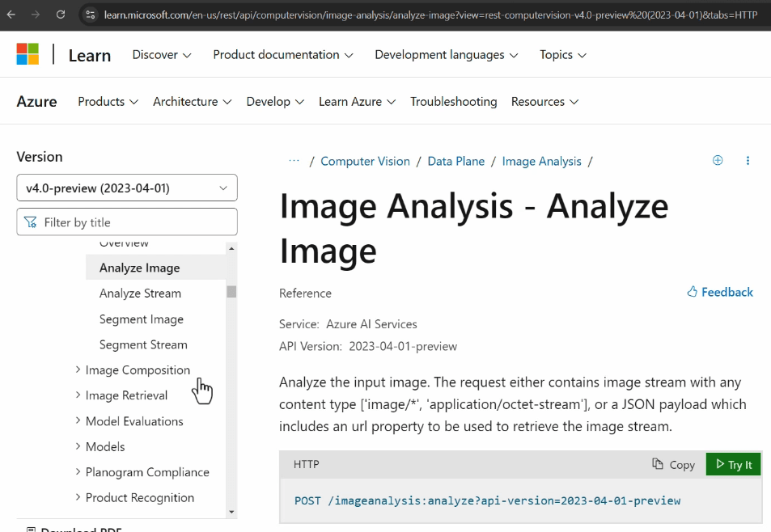
Task: Click the Troubleshooting menu item
Action: click(x=453, y=102)
